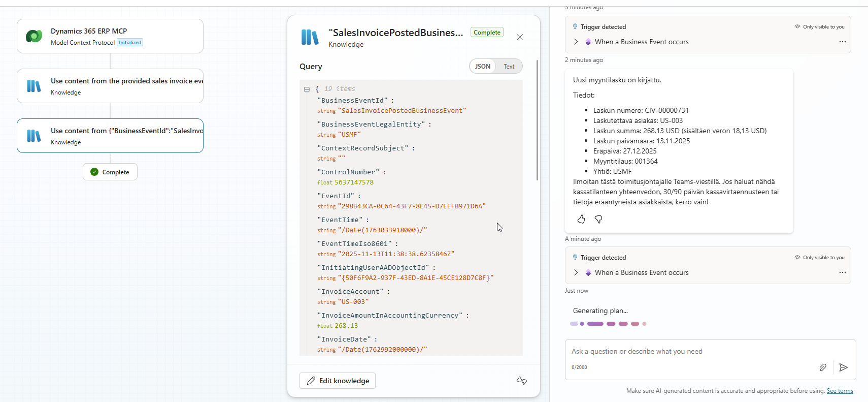The image size is (868, 402).
Task: Switch query view to JSON
Action: pyautogui.click(x=482, y=67)
